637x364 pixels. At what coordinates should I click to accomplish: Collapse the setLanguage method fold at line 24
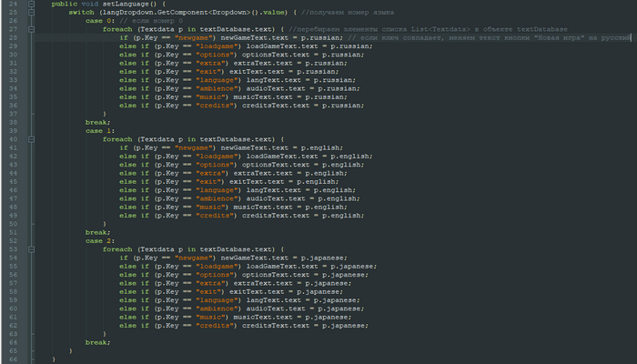coord(31,4)
